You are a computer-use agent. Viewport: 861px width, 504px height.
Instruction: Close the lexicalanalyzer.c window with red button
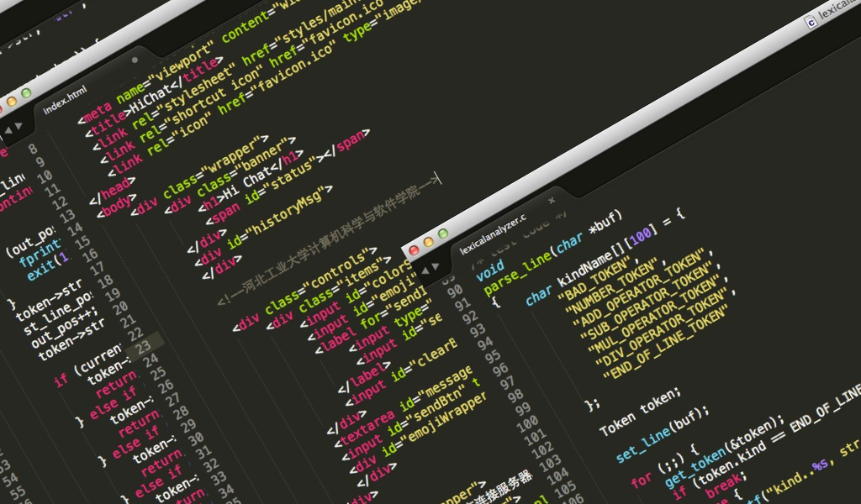tap(415, 250)
